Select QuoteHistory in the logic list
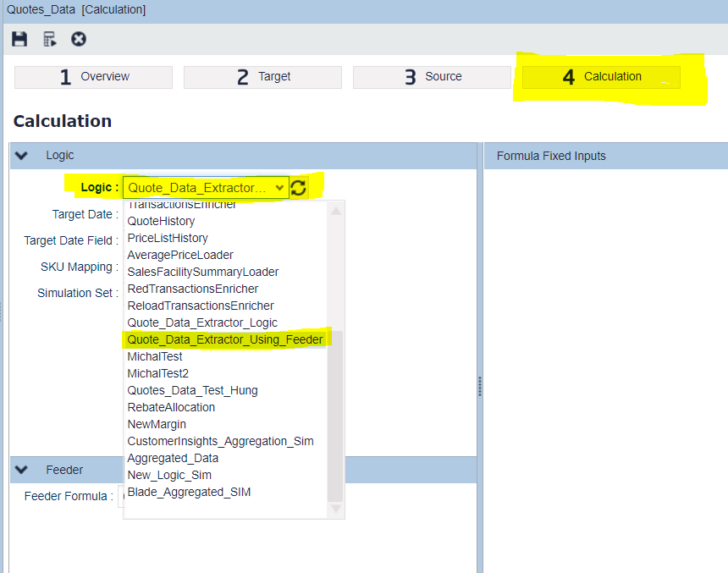Screen dimensions: 728x573 [x=161, y=221]
